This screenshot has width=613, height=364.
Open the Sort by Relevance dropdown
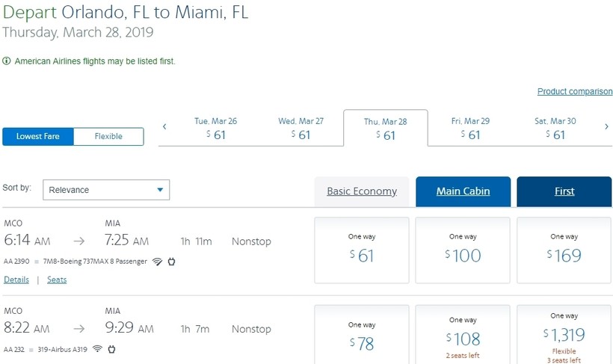point(106,190)
